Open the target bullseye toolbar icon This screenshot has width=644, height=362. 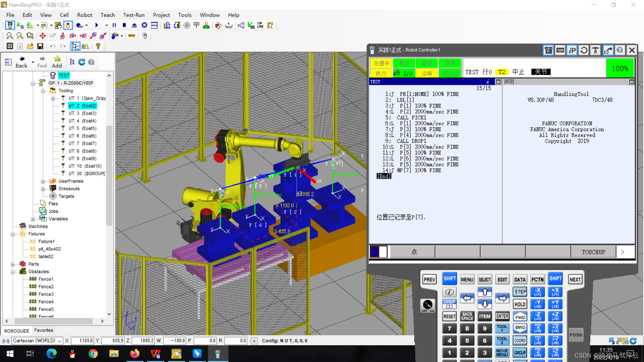pyautogui.click(x=187, y=25)
